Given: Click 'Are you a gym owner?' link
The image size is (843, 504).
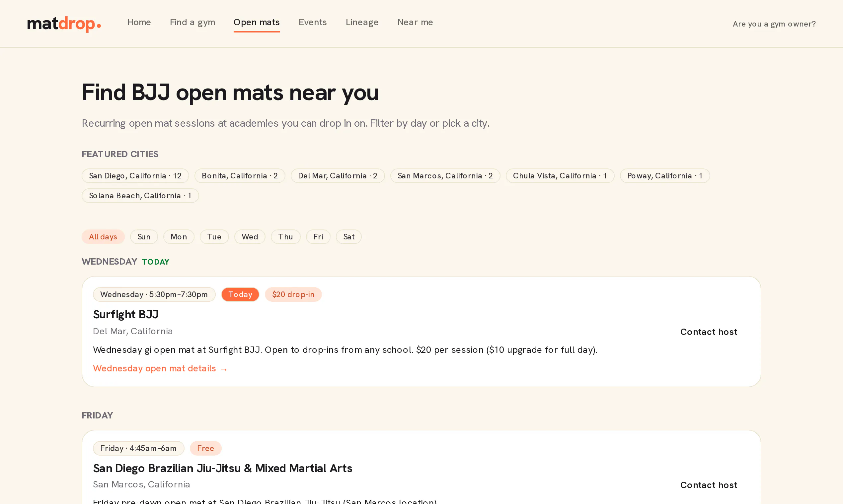Looking at the screenshot, I should click(774, 24).
